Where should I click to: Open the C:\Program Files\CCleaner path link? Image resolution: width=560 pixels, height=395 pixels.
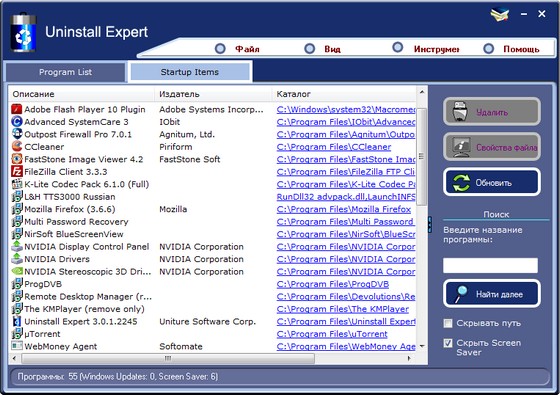pos(334,147)
